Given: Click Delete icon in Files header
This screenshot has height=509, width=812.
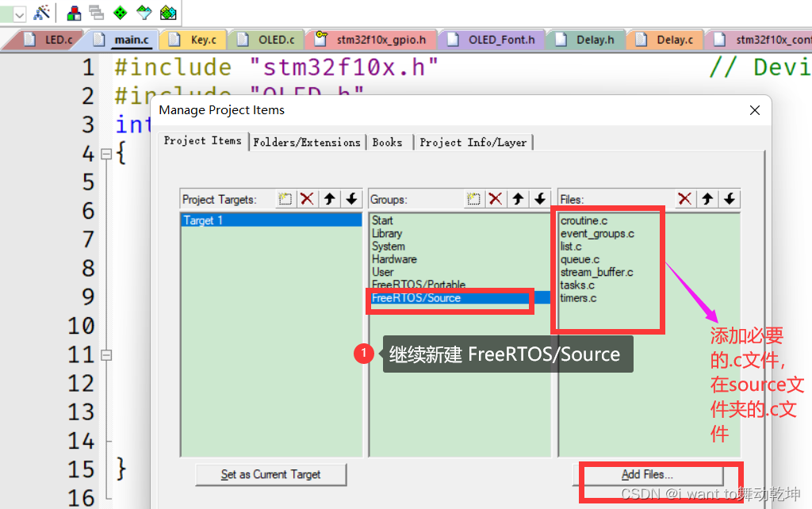Looking at the screenshot, I should 685,199.
